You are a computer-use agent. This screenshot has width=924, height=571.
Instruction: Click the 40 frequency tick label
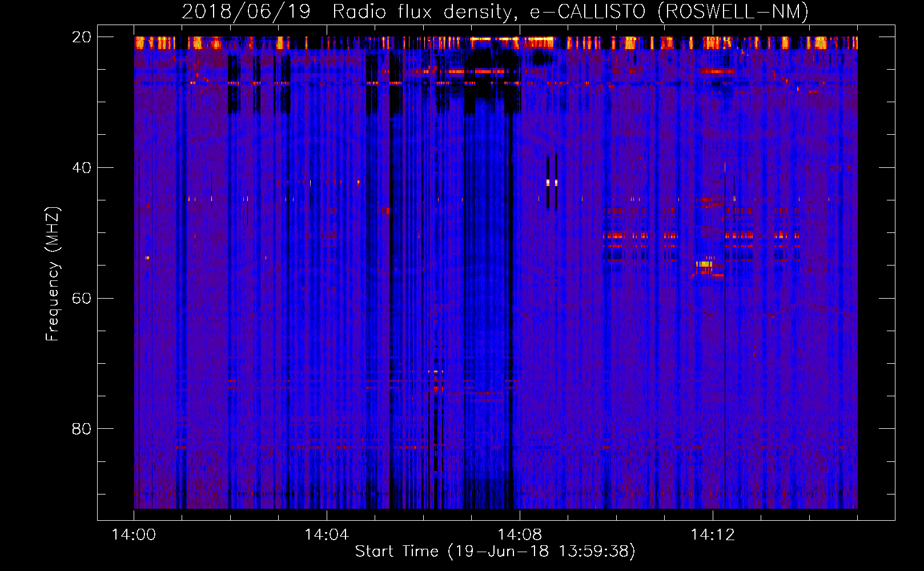82,168
